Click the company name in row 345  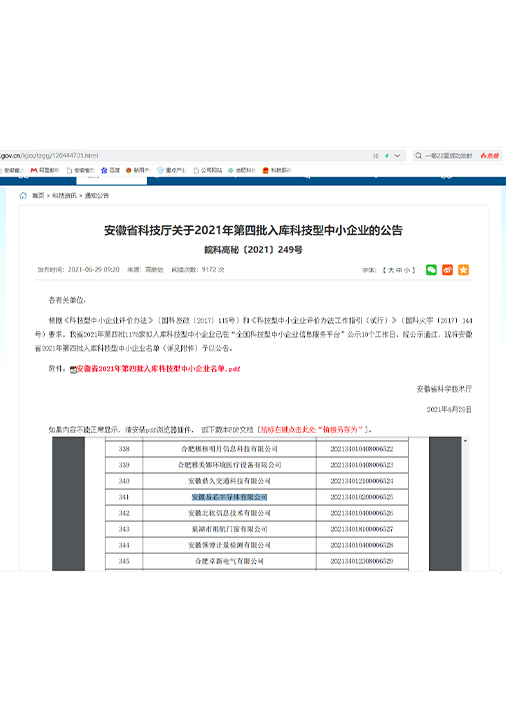pyautogui.click(x=229, y=562)
